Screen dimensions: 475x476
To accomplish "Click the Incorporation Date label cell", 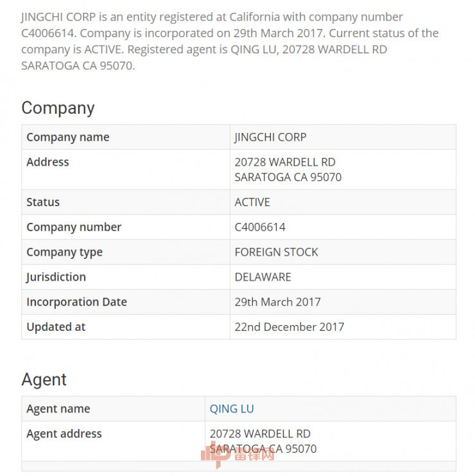I will [x=126, y=302].
